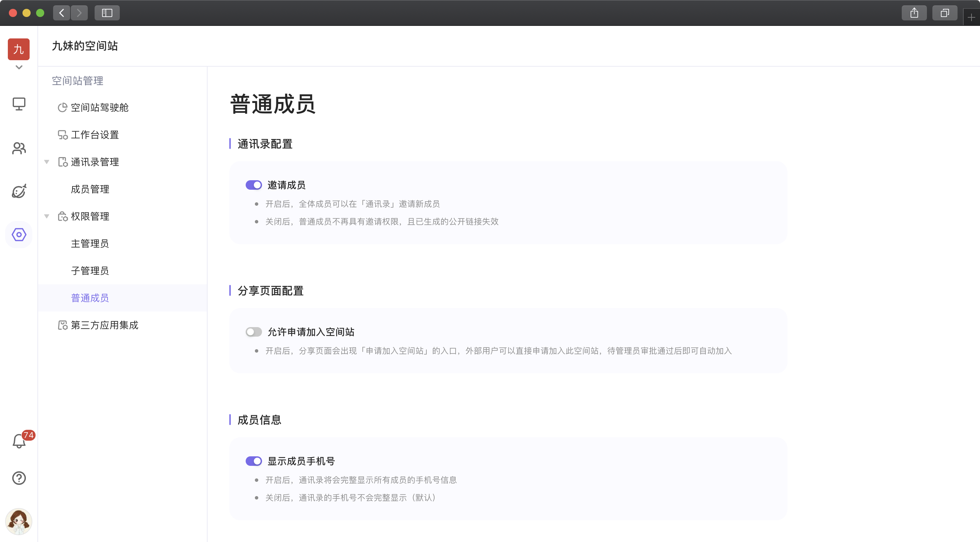980x542 pixels.
Task: Enable the 允许申请加入空间站 switch
Action: tap(254, 332)
